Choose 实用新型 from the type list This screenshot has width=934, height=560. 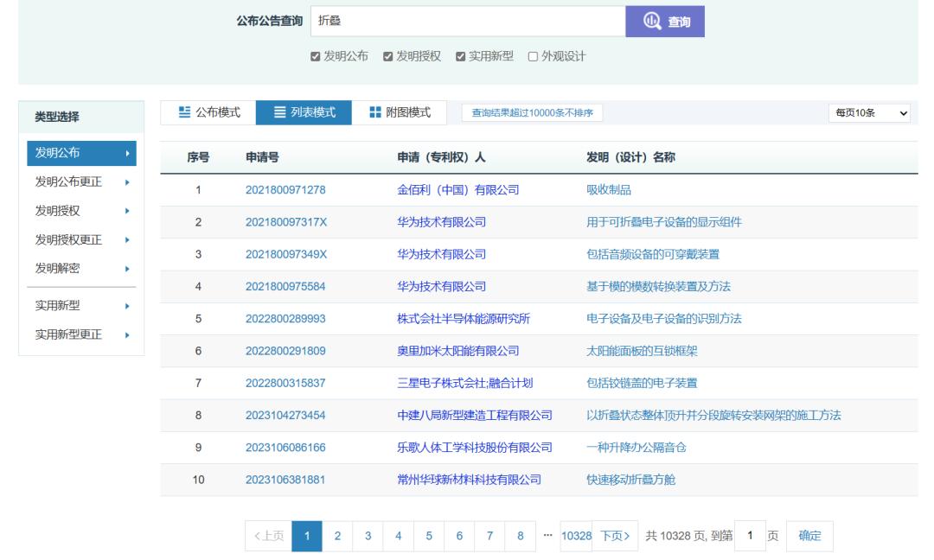81,306
